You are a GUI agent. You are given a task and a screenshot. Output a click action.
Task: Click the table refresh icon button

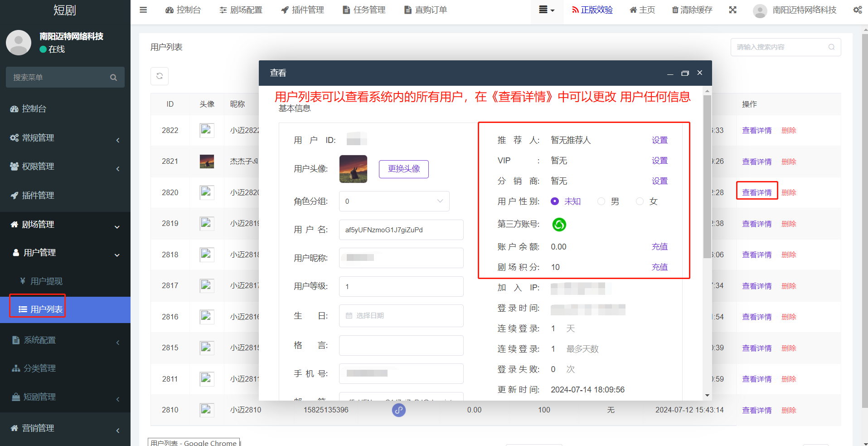[160, 76]
